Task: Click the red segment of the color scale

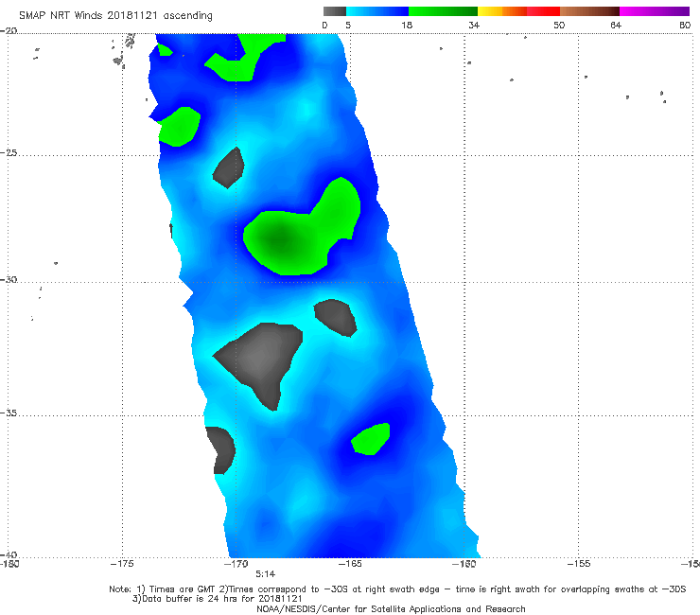Action: tap(543, 11)
